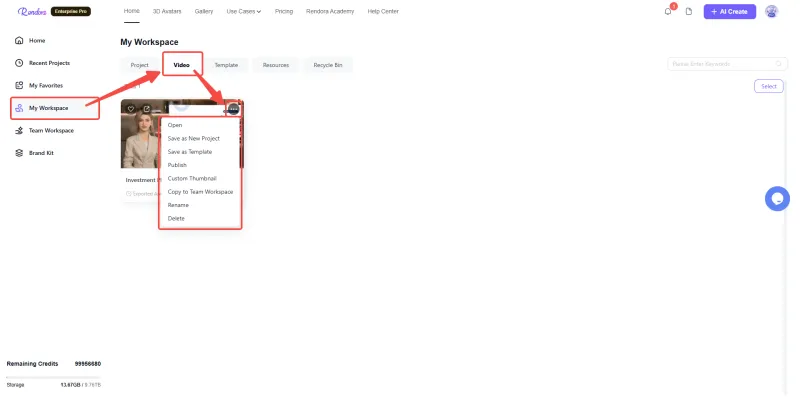Viewport: 800px width, 397px height.
Task: Open the blue chat support bubble
Action: (777, 198)
